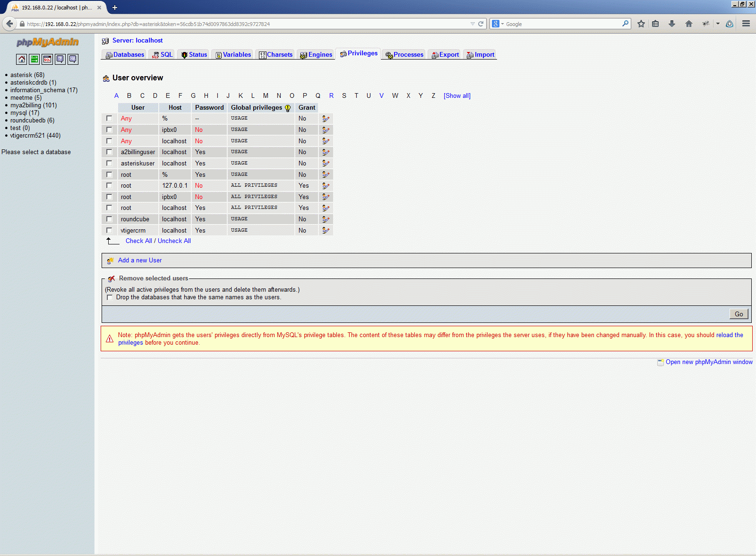Go to the browser home page
Image resolution: width=756 pixels, height=556 pixels.
pos(689,24)
